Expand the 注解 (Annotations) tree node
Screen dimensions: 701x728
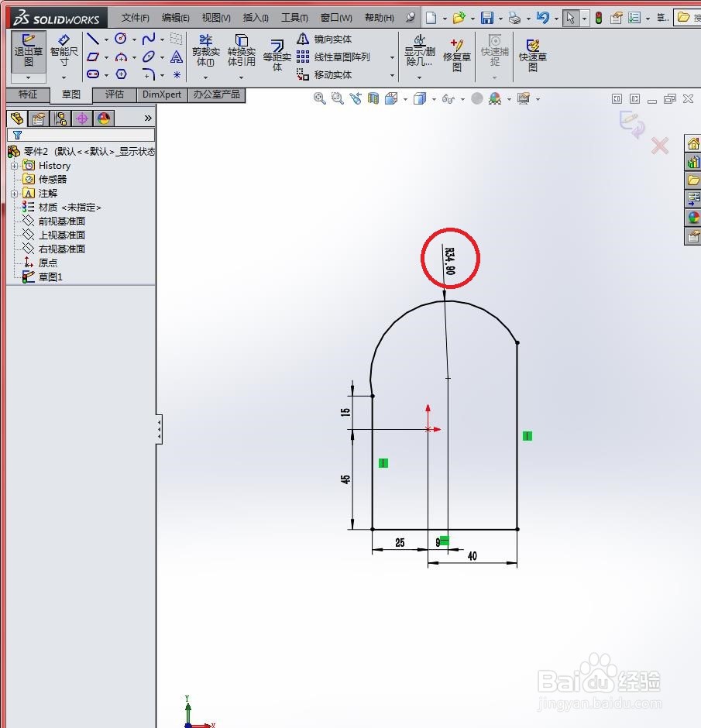pos(15,194)
